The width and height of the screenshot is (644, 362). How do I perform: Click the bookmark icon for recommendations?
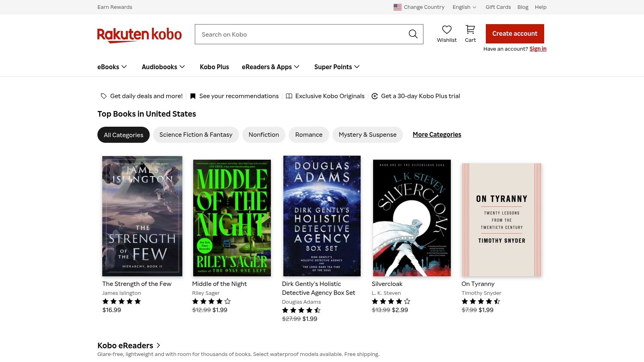[192, 96]
